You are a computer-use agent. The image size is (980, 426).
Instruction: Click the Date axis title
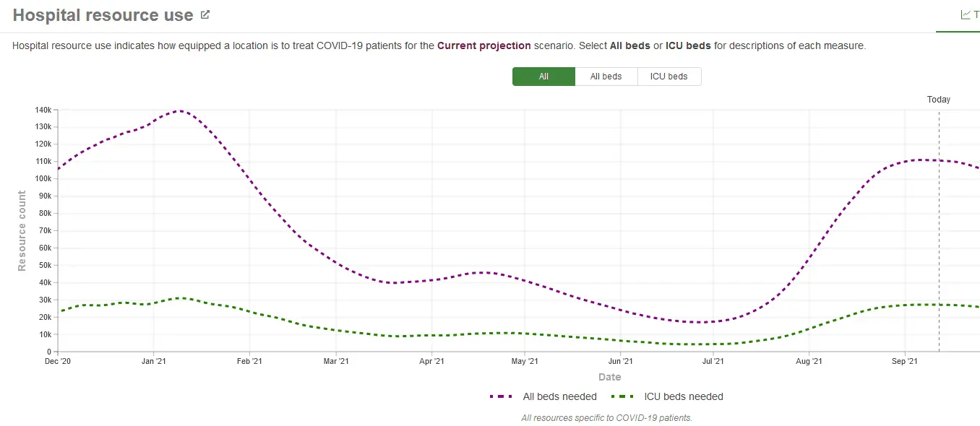pyautogui.click(x=609, y=377)
